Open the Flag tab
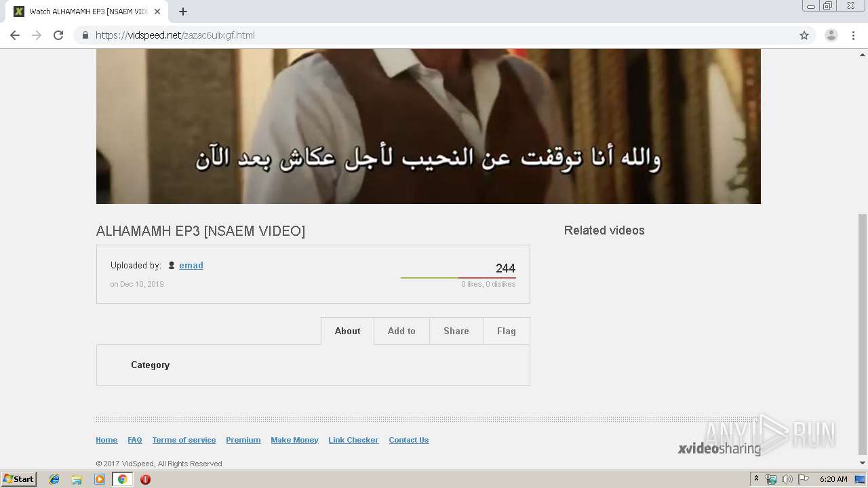 [x=507, y=331]
